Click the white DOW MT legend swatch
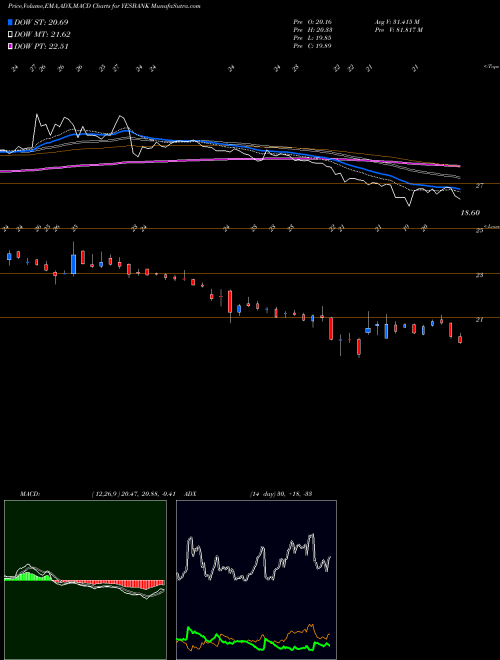This screenshot has width=500, height=660. click(11, 35)
